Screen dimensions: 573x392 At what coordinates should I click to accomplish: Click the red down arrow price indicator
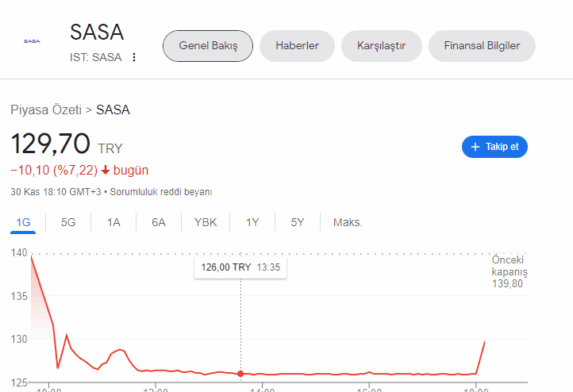pyautogui.click(x=105, y=170)
